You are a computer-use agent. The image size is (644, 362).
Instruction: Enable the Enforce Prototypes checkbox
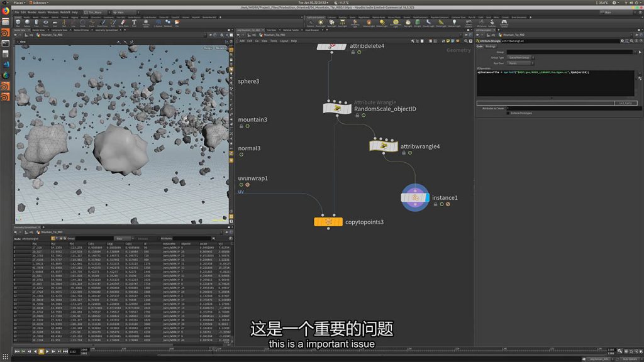(x=508, y=113)
